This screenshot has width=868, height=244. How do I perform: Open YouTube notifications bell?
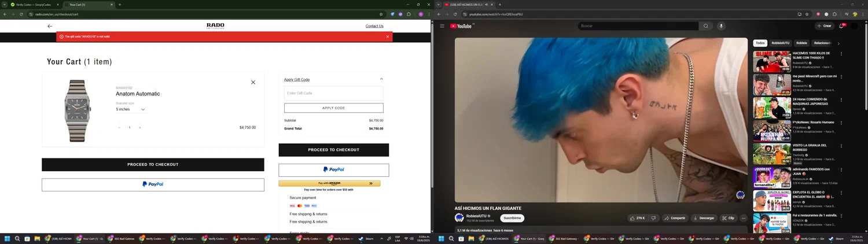pos(841,26)
